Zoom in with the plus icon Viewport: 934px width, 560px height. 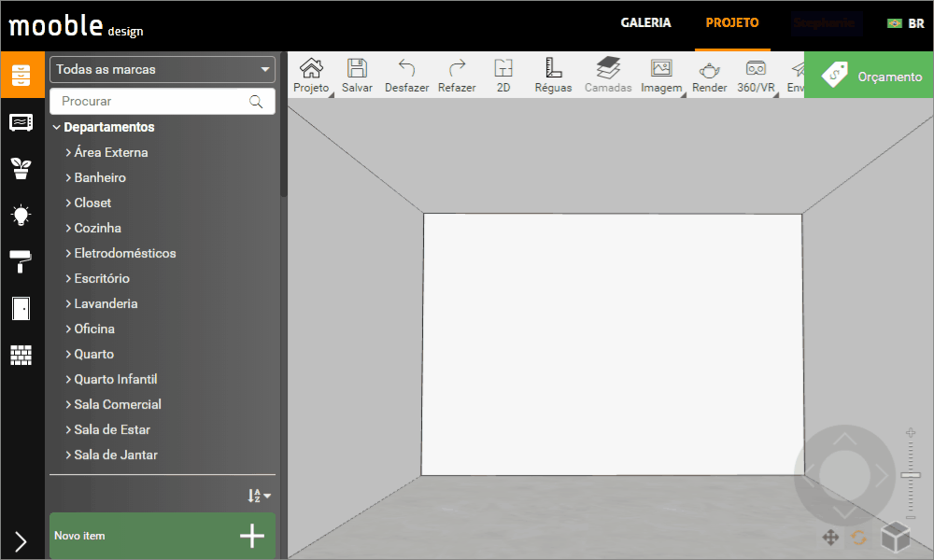pyautogui.click(x=911, y=433)
